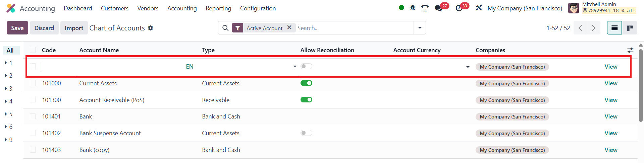Click the Search input field

click(354, 28)
